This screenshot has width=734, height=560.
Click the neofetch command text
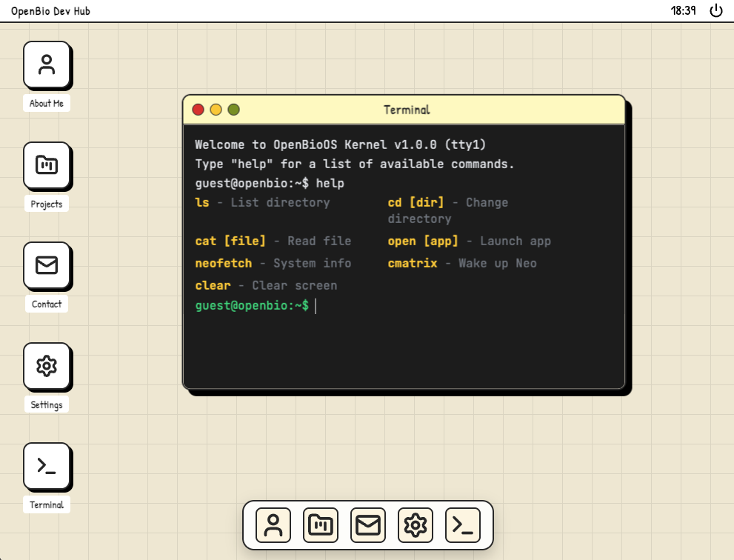pos(223,263)
